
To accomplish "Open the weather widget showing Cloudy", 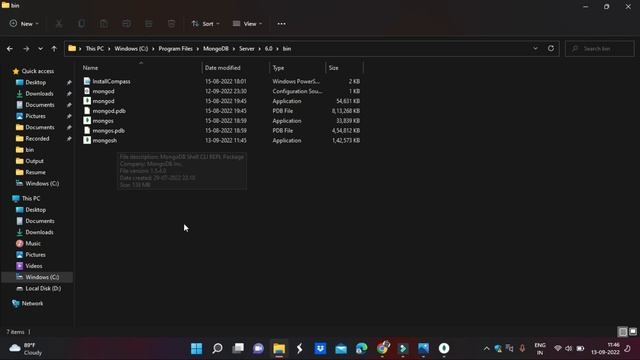I will click(x=26, y=349).
